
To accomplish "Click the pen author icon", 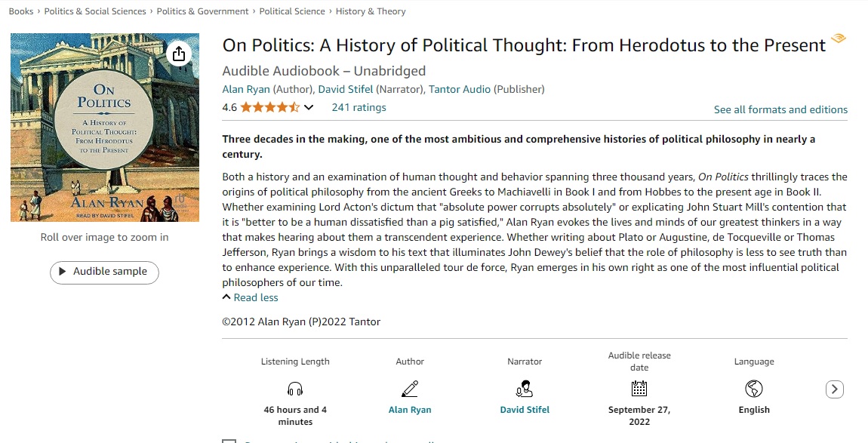I will click(410, 389).
